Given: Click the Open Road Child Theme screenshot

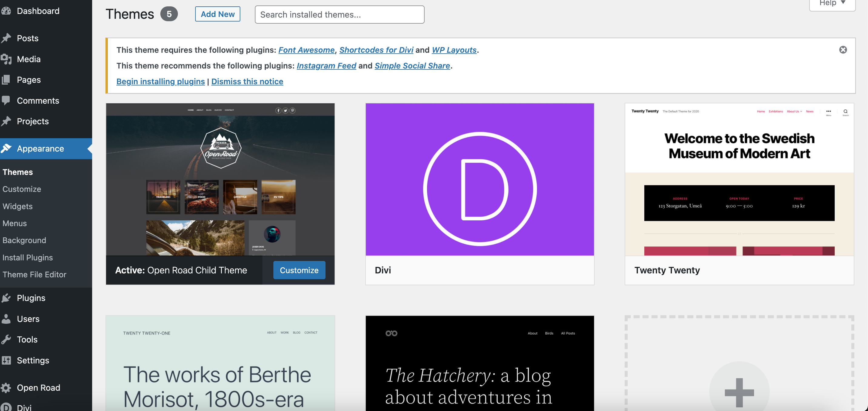Looking at the screenshot, I should point(220,179).
